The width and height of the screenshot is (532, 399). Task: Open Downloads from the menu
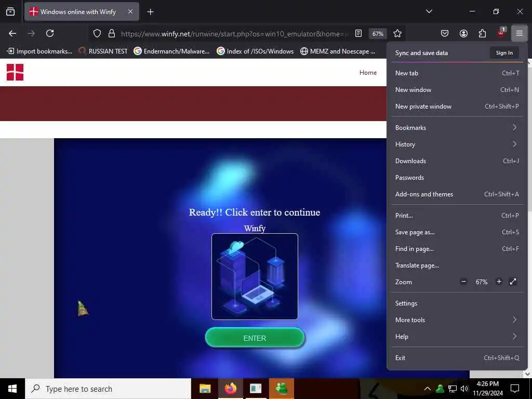click(457, 161)
